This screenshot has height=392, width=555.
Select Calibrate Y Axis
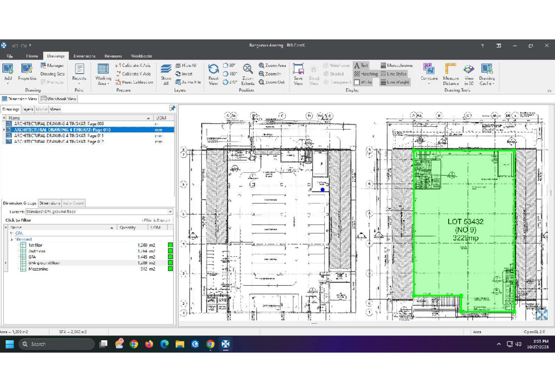(133, 74)
